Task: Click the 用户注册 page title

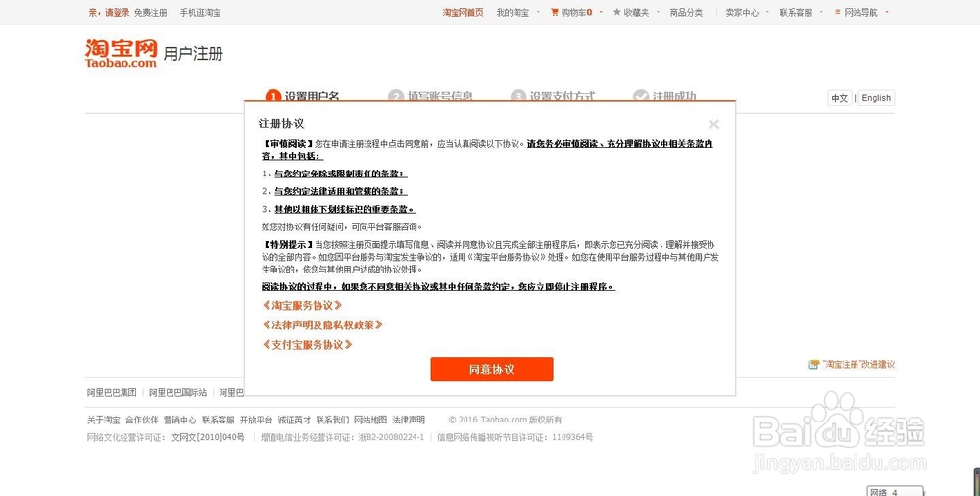Action: tap(193, 54)
